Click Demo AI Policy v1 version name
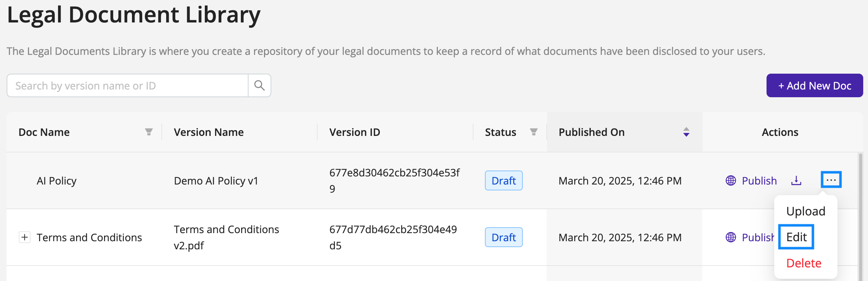 216,181
